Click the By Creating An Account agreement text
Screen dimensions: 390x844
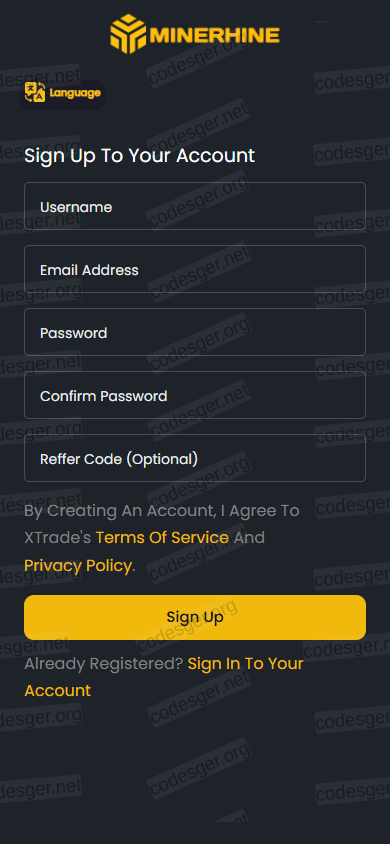coord(162,510)
